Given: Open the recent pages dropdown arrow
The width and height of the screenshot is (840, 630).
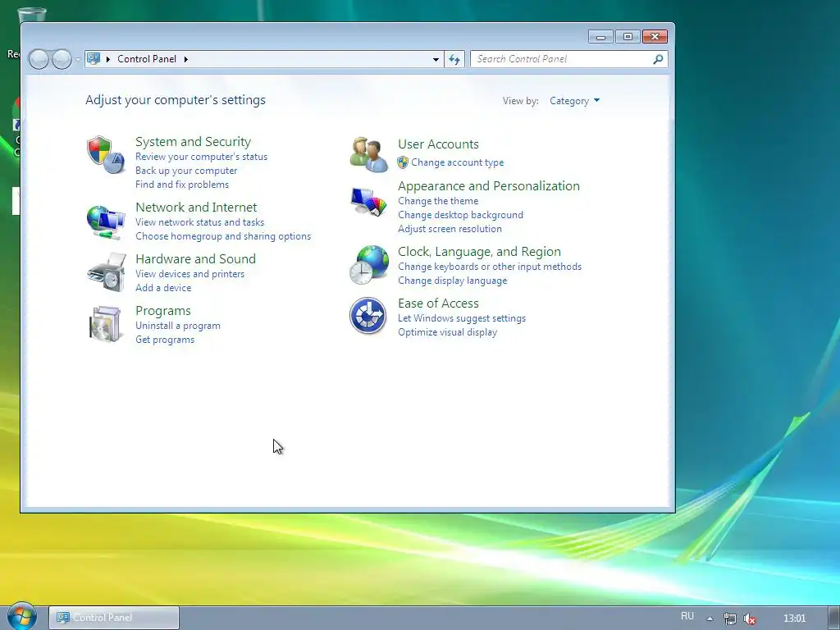Looking at the screenshot, I should coord(78,59).
